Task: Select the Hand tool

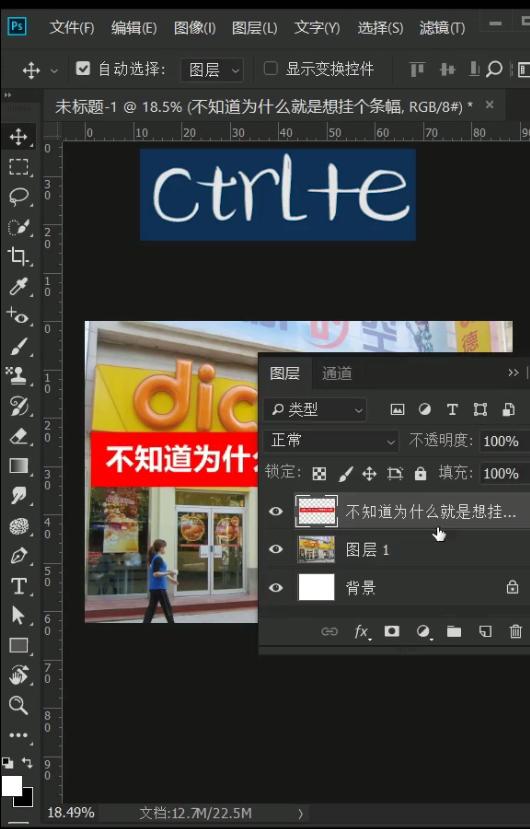Action: coord(19,675)
